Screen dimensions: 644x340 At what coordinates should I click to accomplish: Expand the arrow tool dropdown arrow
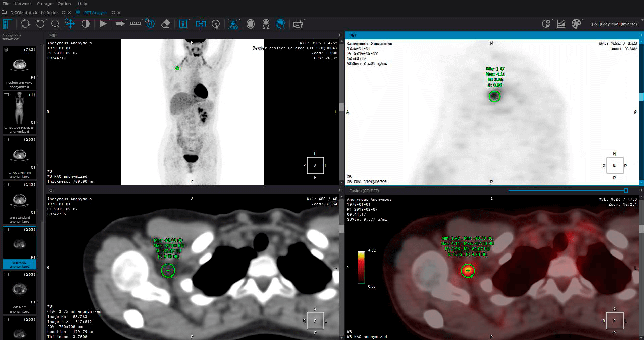click(x=127, y=20)
